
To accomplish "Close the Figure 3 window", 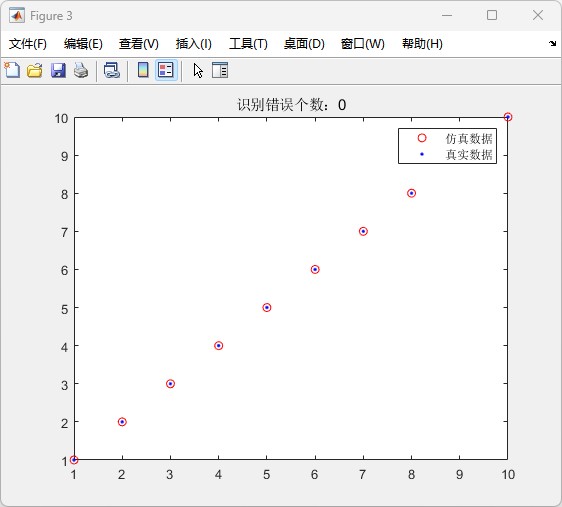I will (x=538, y=15).
